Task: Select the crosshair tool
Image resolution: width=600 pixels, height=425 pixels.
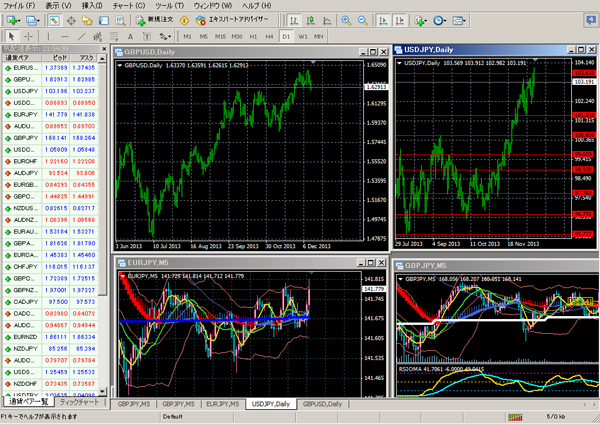Action: click(x=29, y=36)
